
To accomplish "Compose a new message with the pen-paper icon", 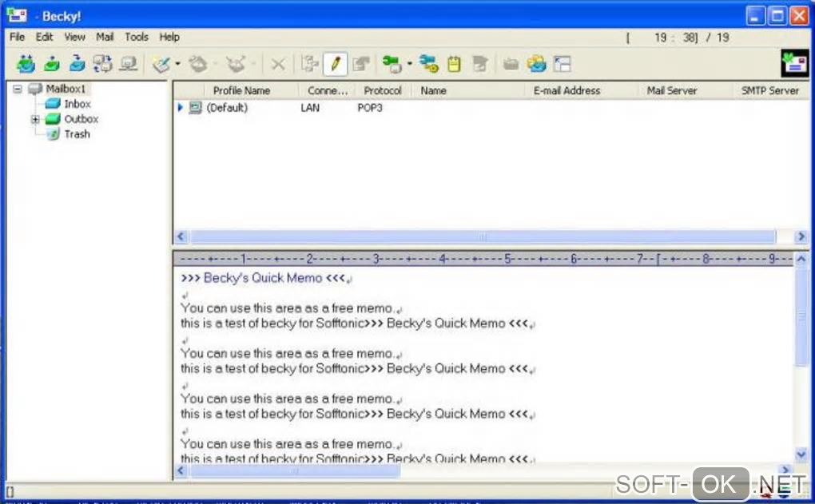I will [x=161, y=65].
